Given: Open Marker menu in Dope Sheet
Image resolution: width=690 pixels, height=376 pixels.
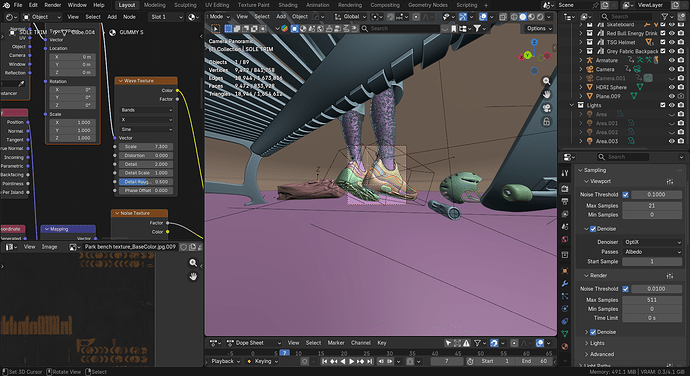Looking at the screenshot, I should pyautogui.click(x=336, y=343).
